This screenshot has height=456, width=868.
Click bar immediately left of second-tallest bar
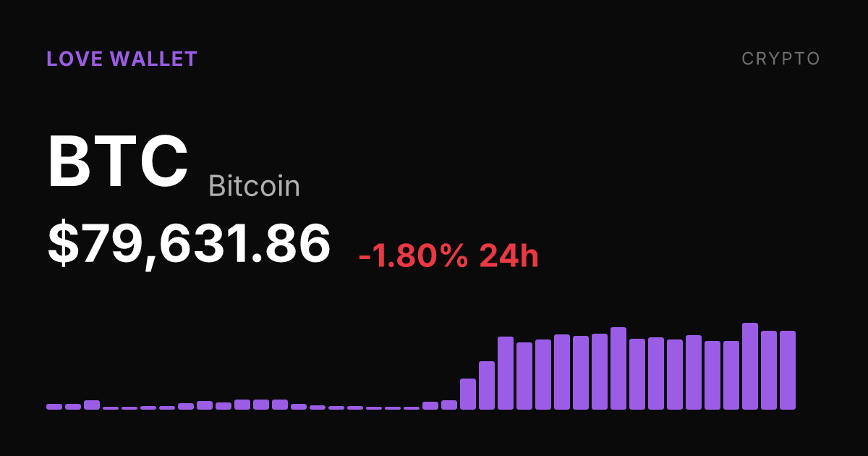click(x=600, y=371)
